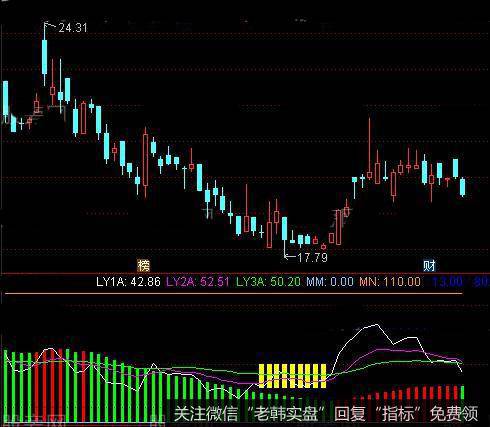Click the 财 marker icon
The height and width of the screenshot is (427, 490).
click(x=429, y=266)
